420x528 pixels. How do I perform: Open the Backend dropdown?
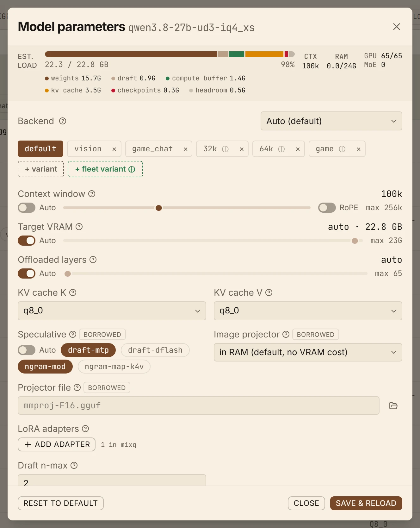(x=331, y=121)
